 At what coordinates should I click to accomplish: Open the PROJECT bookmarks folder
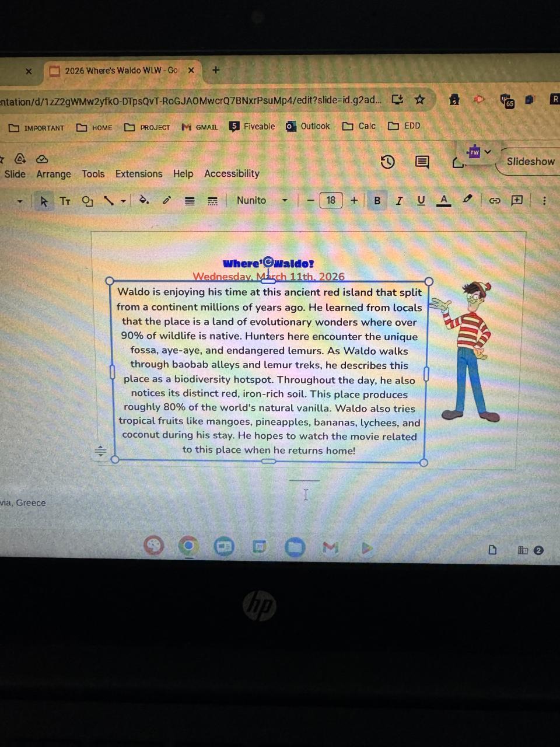[147, 127]
